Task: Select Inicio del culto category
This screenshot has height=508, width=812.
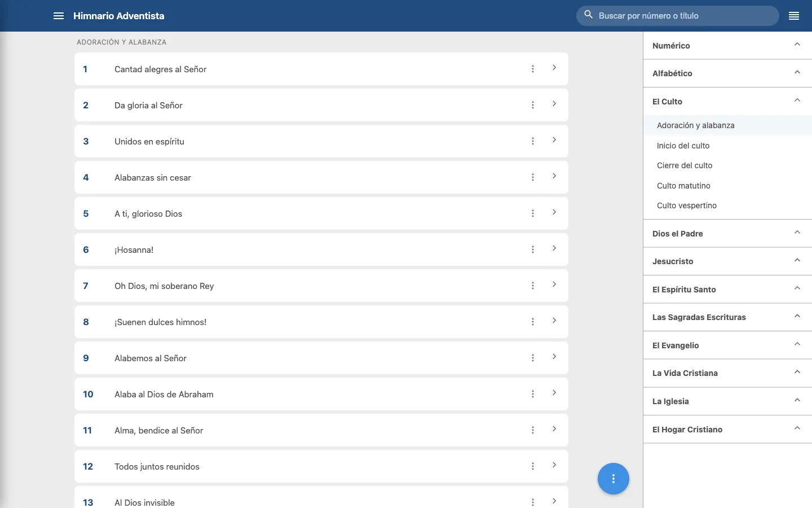Action: pos(727,146)
